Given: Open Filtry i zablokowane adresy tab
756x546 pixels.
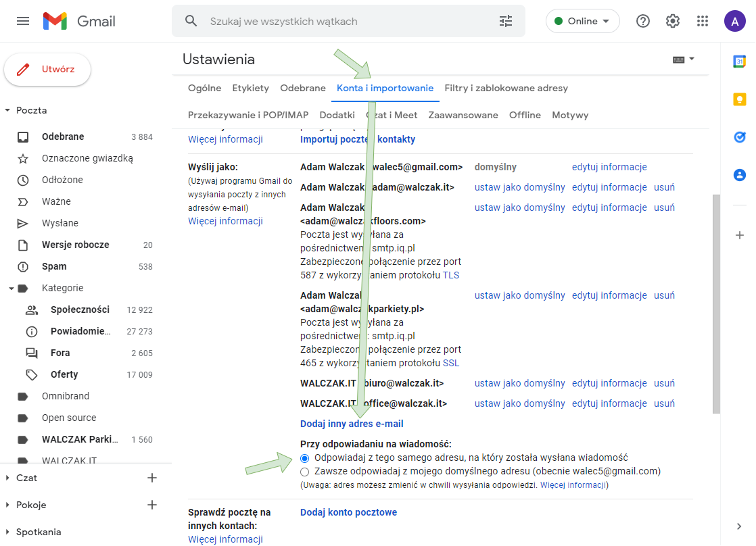Looking at the screenshot, I should coord(506,89).
